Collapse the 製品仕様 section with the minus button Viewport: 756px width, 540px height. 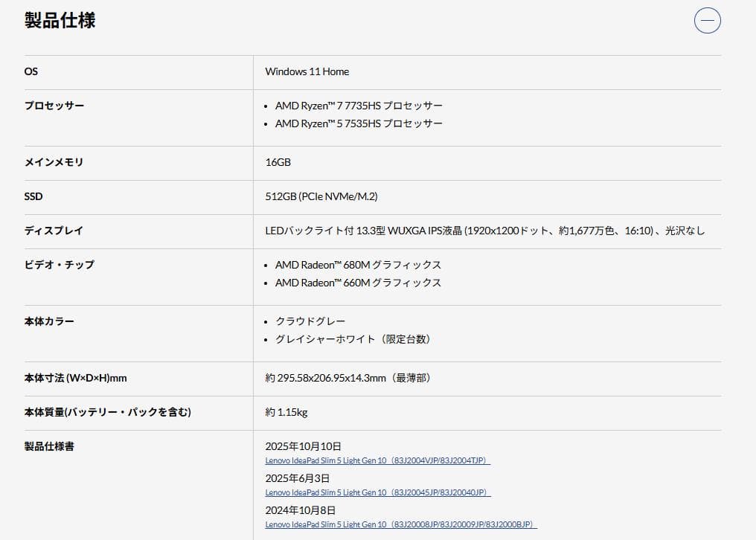(706, 20)
